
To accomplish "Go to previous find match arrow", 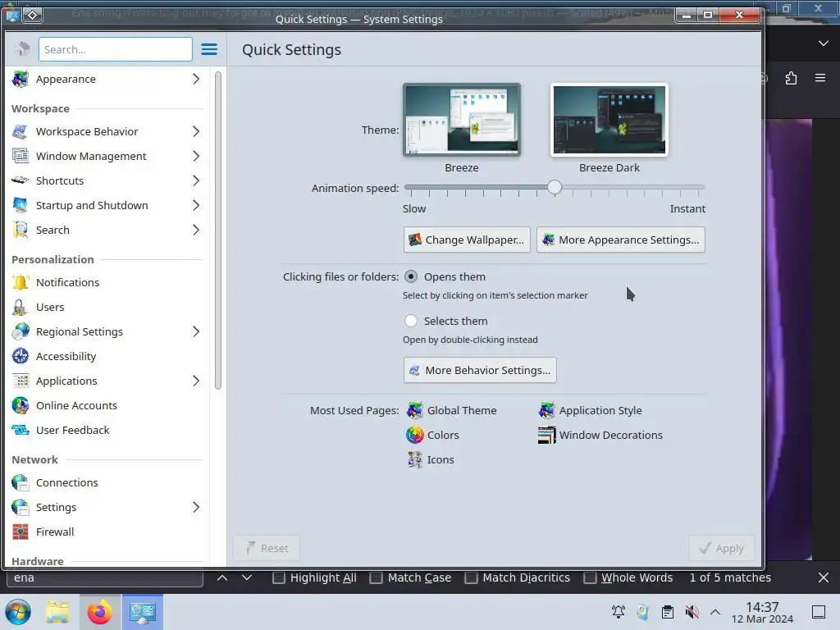I will (222, 577).
